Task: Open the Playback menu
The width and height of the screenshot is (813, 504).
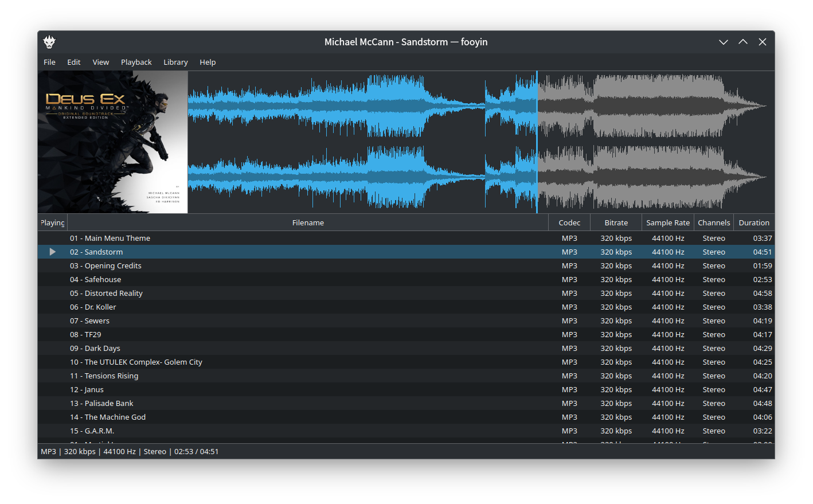Action: [136, 62]
